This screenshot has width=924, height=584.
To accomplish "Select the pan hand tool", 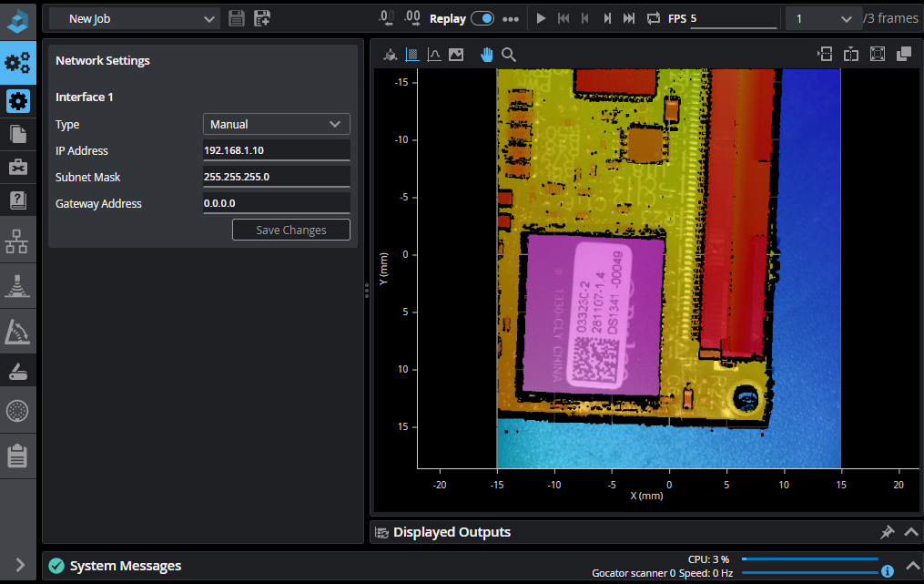I will pyautogui.click(x=486, y=55).
